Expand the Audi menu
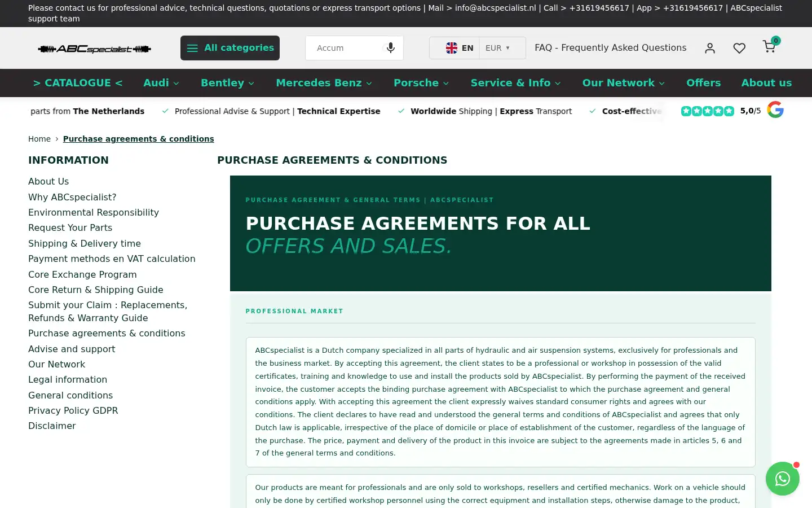This screenshot has width=812, height=508. [161, 83]
